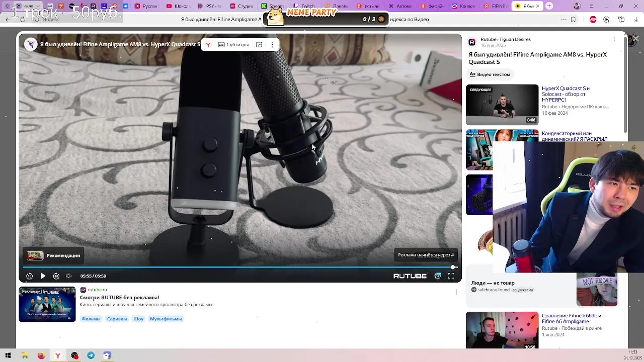Switch to the Автома tab
This screenshot has height=362, width=644.
click(x=400, y=6)
